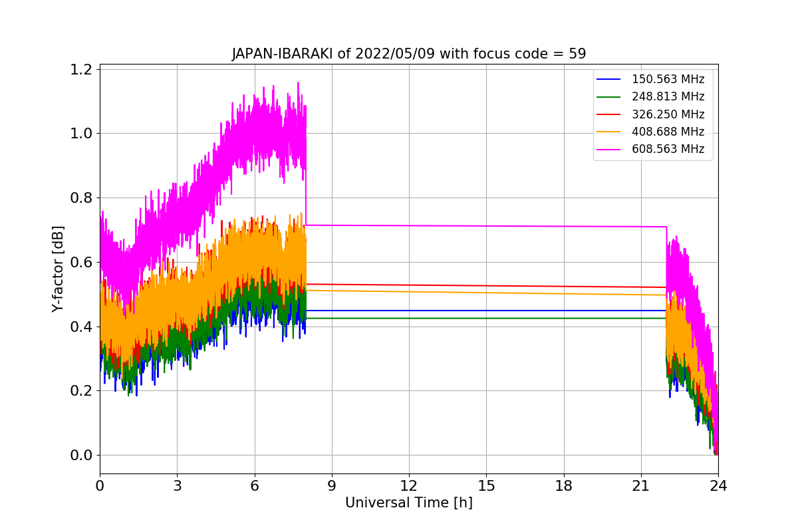Click the Universal Time [h] axis label
Viewport: 798px width, 532px height.
pyautogui.click(x=408, y=503)
